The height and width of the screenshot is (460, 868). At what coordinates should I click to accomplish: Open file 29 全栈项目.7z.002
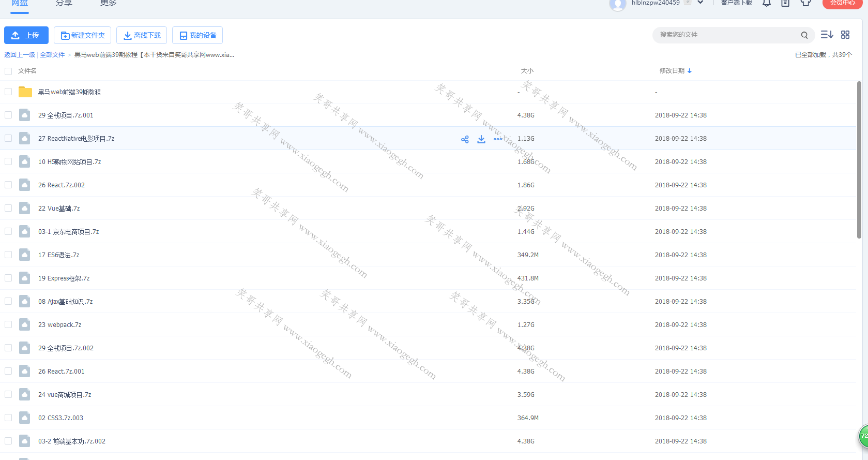point(66,348)
